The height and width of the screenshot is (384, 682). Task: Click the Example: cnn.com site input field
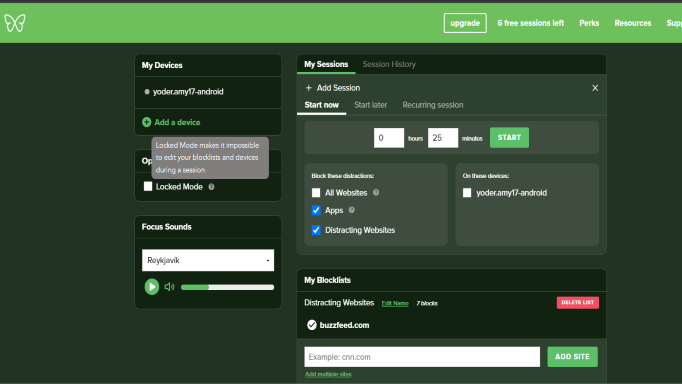pos(422,357)
